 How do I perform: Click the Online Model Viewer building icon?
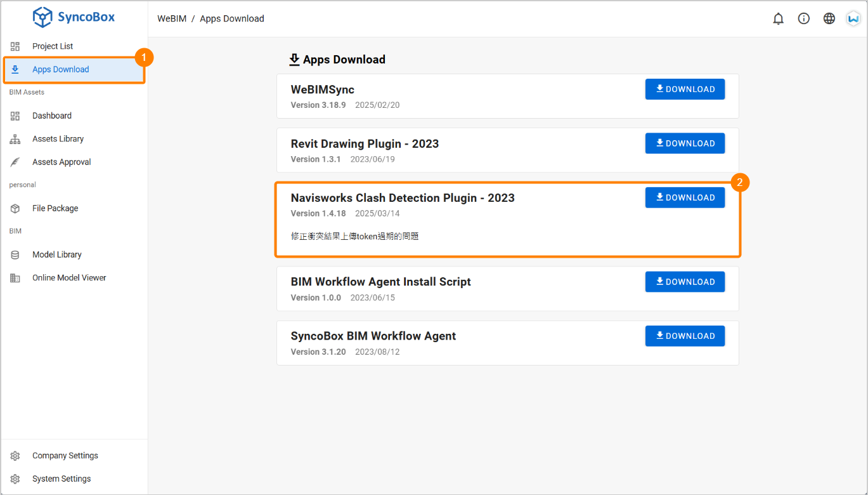point(15,277)
